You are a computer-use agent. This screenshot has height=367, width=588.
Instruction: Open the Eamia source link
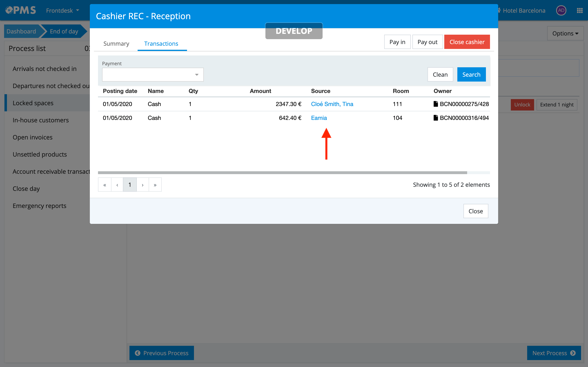[319, 118]
